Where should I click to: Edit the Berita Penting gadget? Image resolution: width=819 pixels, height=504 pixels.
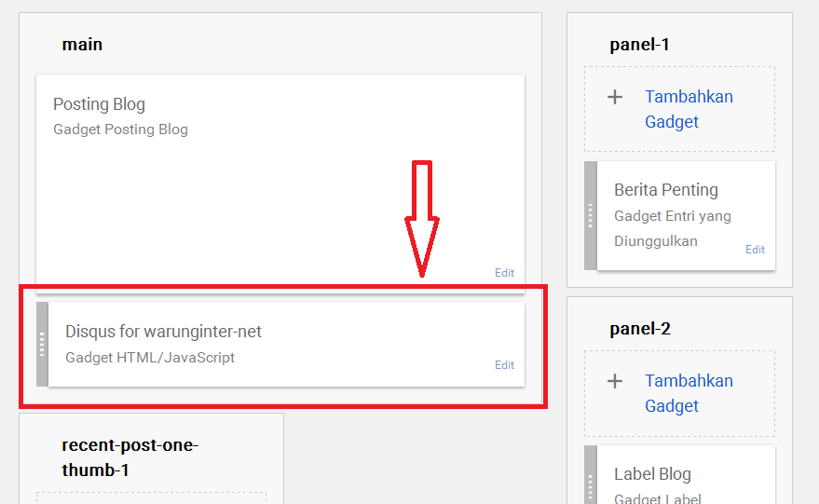point(755,250)
